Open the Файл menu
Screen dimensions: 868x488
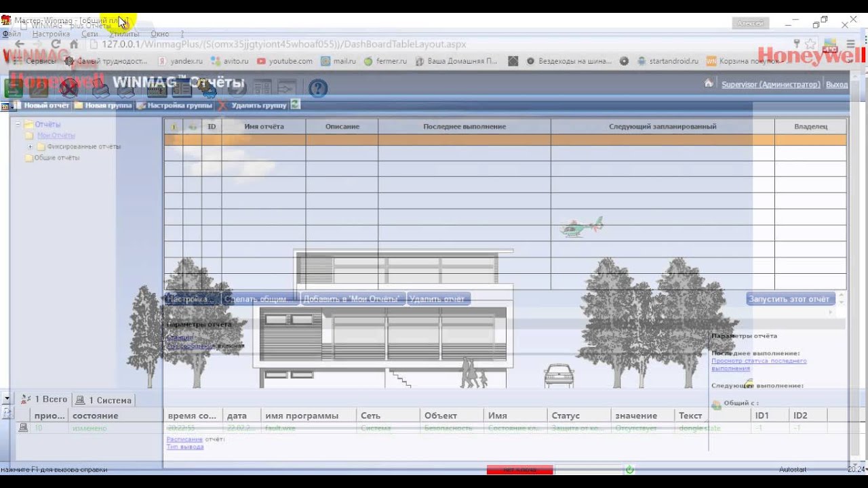12,34
